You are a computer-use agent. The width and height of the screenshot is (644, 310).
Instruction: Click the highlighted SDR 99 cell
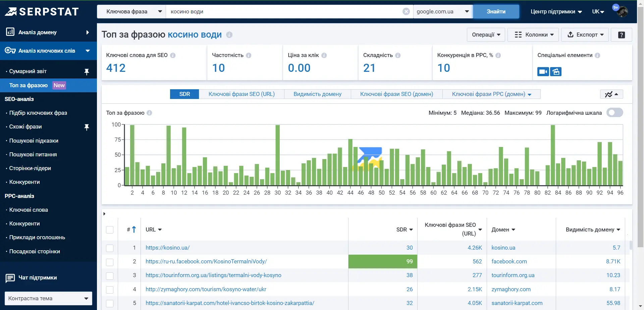coord(383,261)
